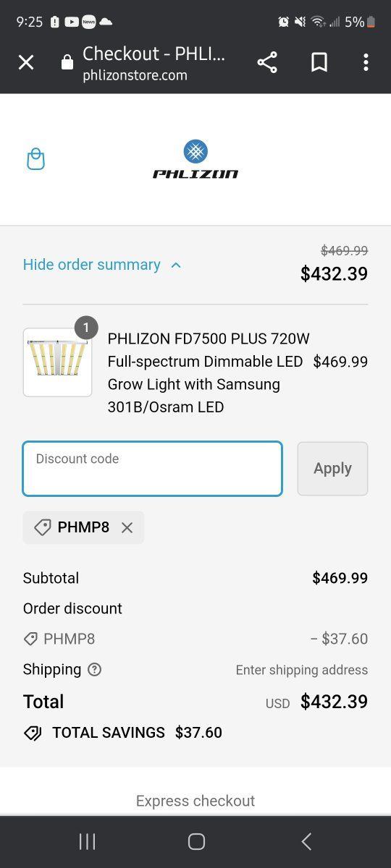This screenshot has width=391, height=868.
Task: Tap the Android back button
Action: click(x=306, y=841)
